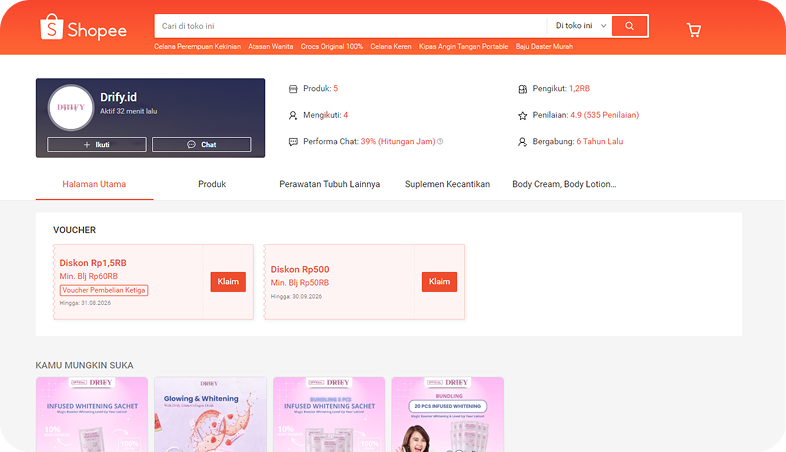Screen dimensions: 786x452
Task: Open the Bundling 20 PCS Infused Whitening product
Action: click(x=448, y=414)
